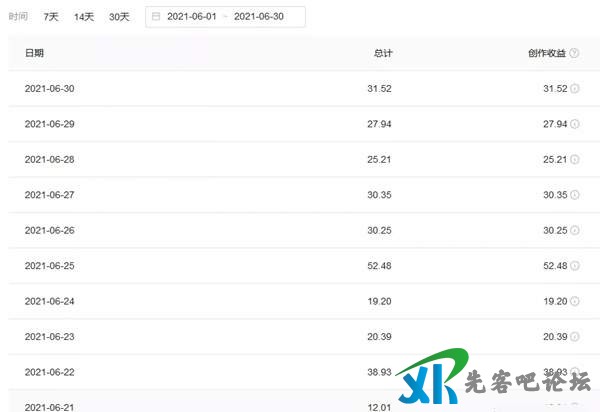
Task: Switch to the 30天 time range
Action: click(119, 17)
